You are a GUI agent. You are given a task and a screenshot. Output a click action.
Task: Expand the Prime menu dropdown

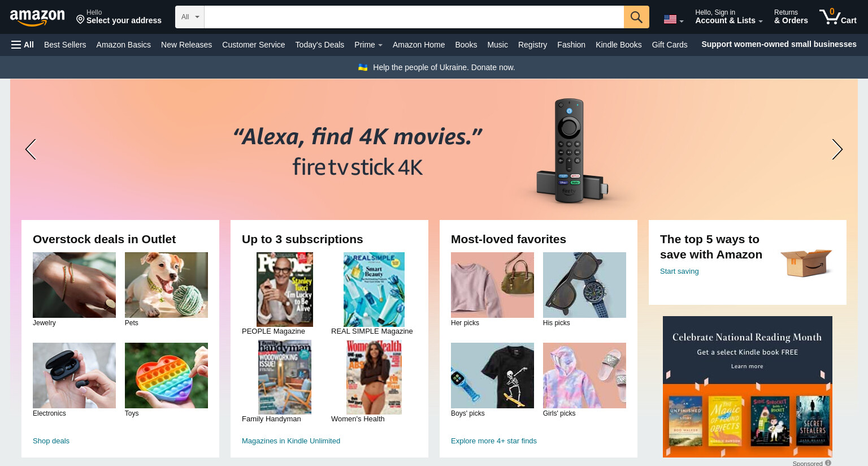click(x=368, y=45)
